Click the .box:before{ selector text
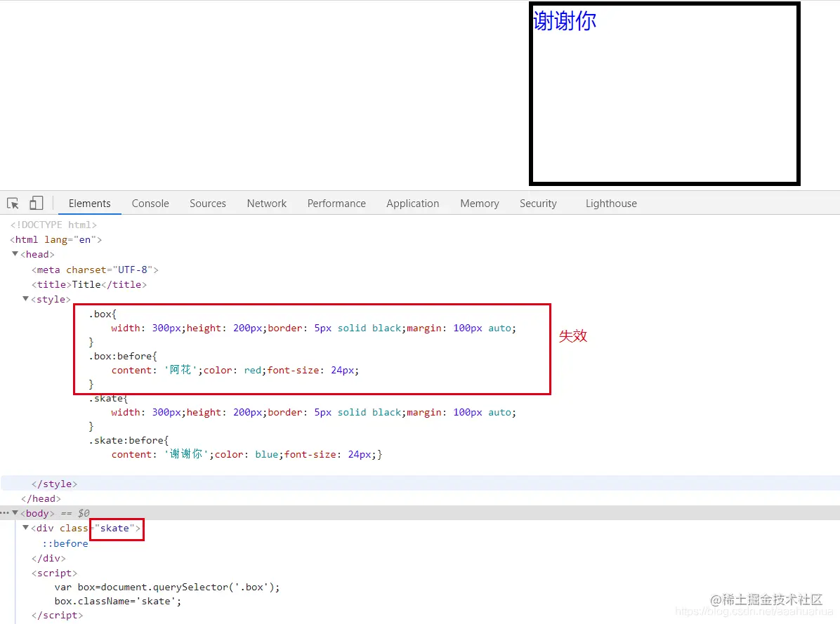 click(x=123, y=357)
